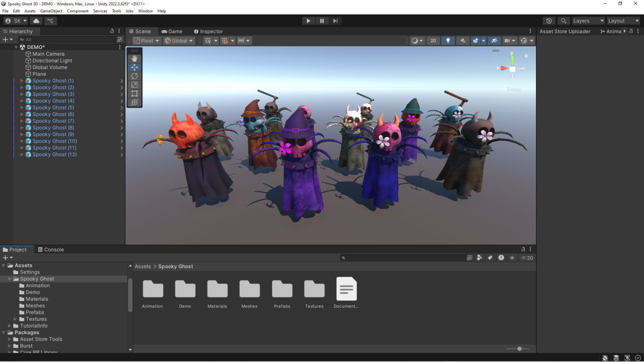Toggle scene audio mute
Screen dimensions: 644x362
[462, 41]
